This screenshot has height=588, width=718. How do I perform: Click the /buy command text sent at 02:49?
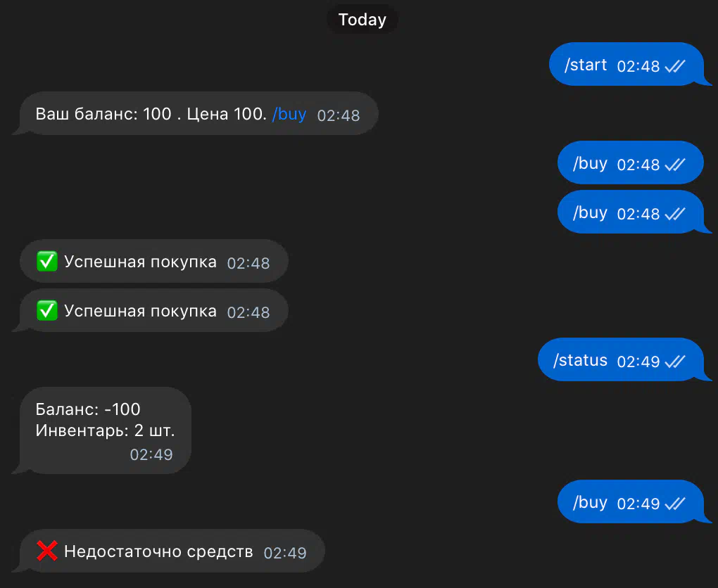coord(590,503)
